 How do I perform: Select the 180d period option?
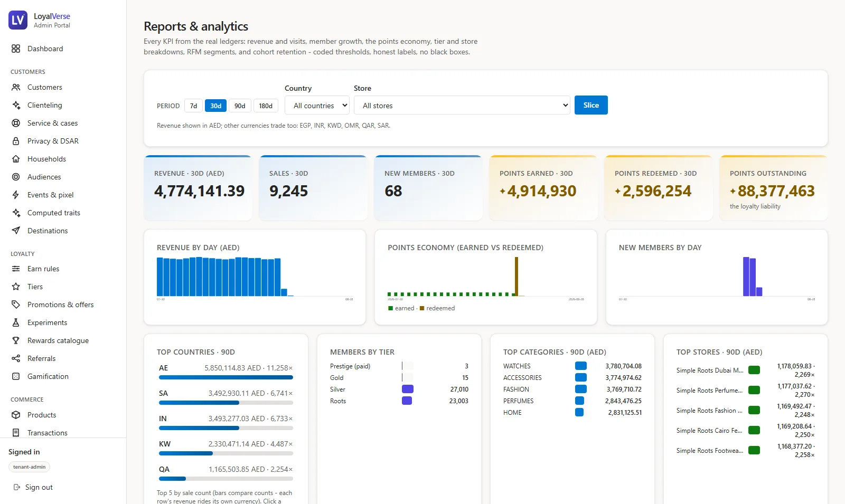(x=266, y=106)
